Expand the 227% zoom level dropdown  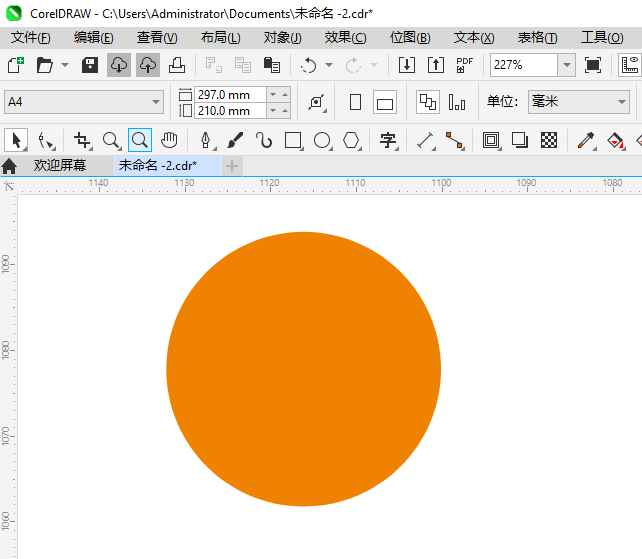click(566, 65)
